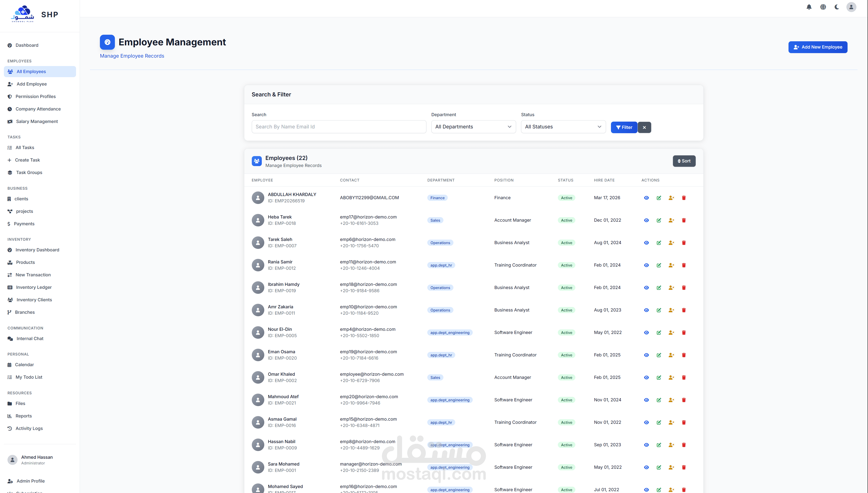The width and height of the screenshot is (868, 493).
Task: Edit Heba Tarek's record
Action: click(x=659, y=221)
